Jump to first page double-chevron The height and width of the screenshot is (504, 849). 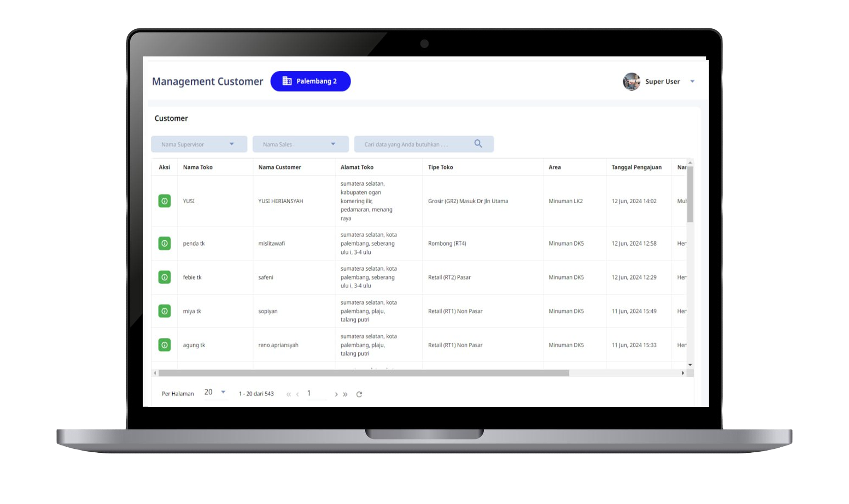coord(288,394)
